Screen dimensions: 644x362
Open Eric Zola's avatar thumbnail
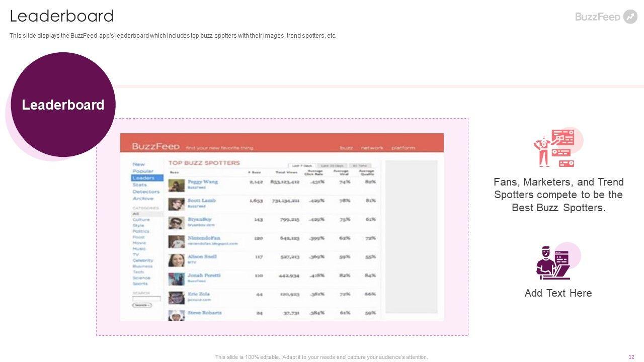click(x=176, y=297)
